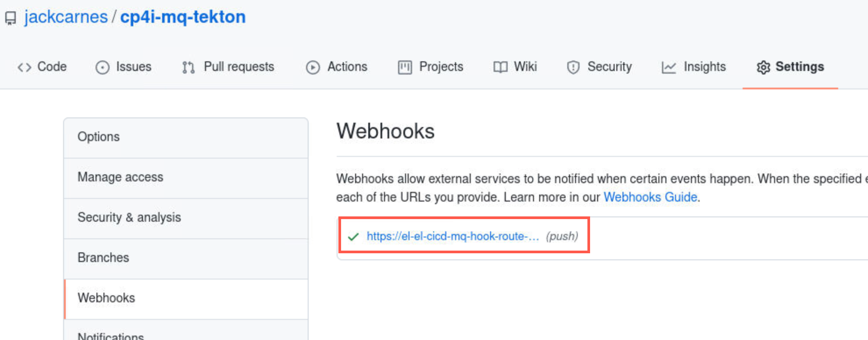Open Branches in the settings sidebar
This screenshot has height=340, width=868.
tap(186, 258)
